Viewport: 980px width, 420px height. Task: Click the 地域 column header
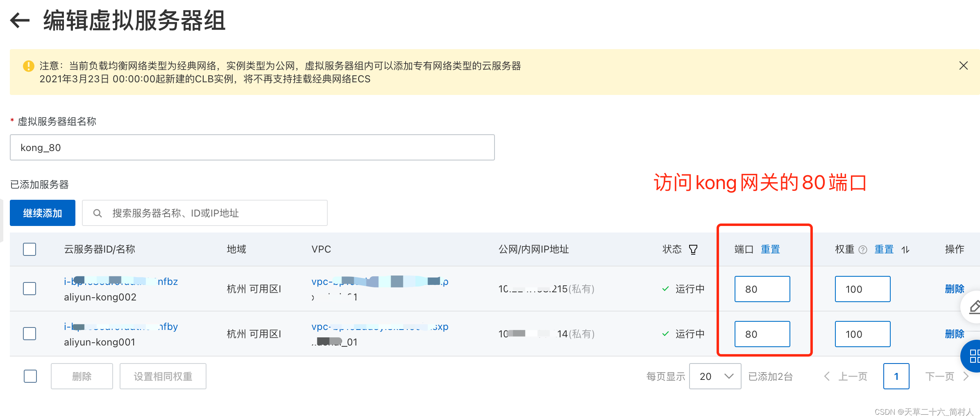click(237, 249)
